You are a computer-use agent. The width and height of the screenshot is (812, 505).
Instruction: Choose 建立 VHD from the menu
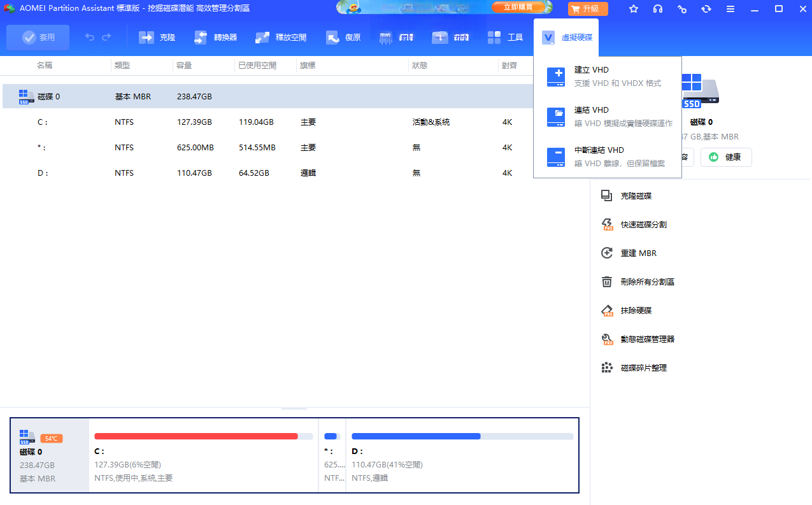point(608,77)
